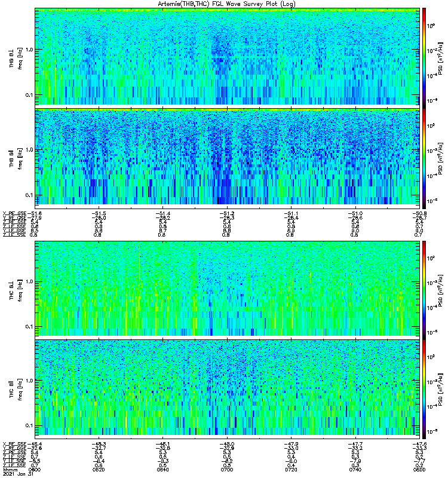Screen dimensions: 448x478
Task: Click the "THC B∥ freq [Hz]" axis label
Action: [x=16, y=389]
